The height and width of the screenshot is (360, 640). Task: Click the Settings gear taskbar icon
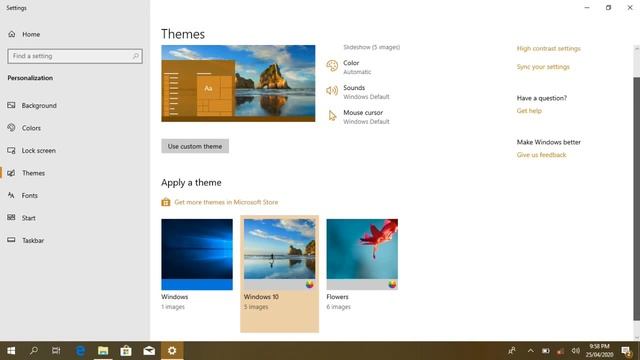tap(172, 351)
